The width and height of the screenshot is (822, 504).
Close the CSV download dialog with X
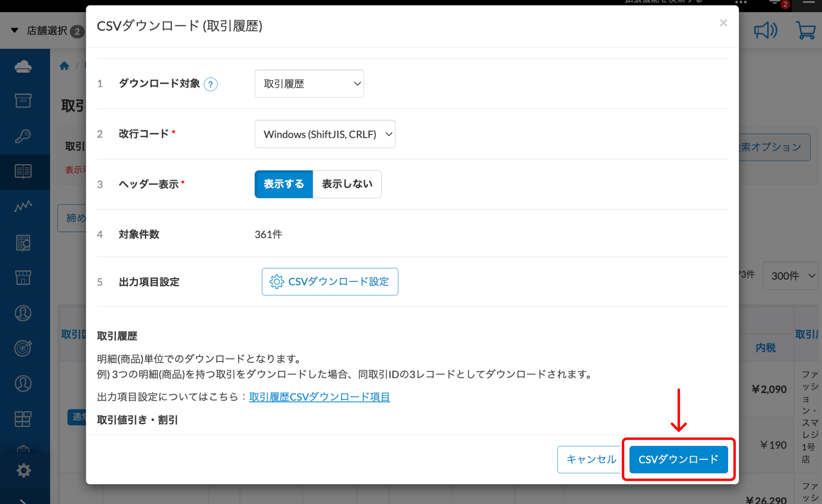(x=723, y=23)
